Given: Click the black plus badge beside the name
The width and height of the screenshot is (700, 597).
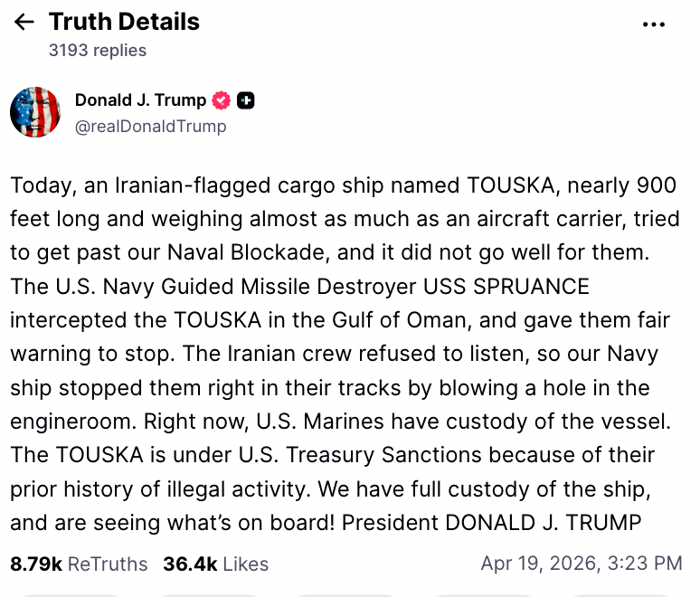Looking at the screenshot, I should tap(245, 100).
